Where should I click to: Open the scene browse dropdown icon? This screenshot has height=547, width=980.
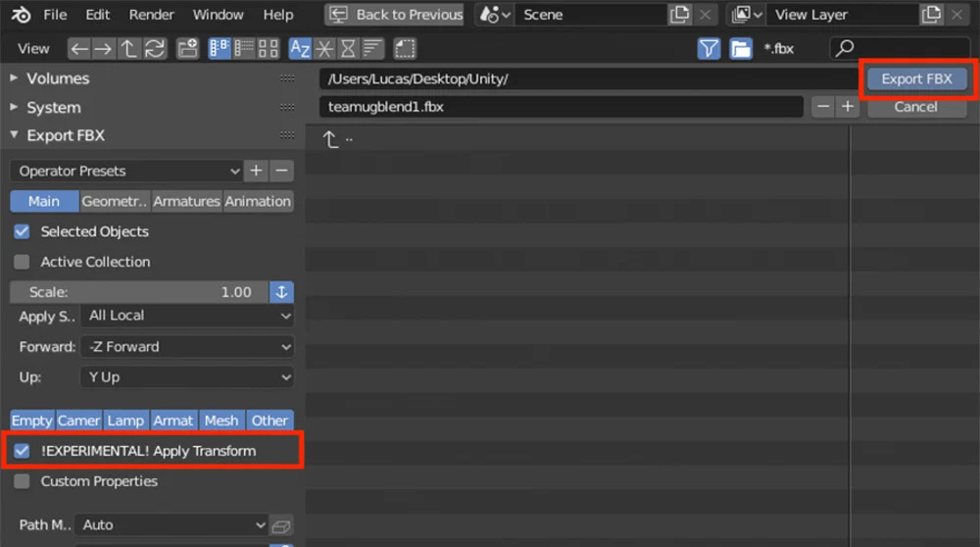[x=495, y=15]
